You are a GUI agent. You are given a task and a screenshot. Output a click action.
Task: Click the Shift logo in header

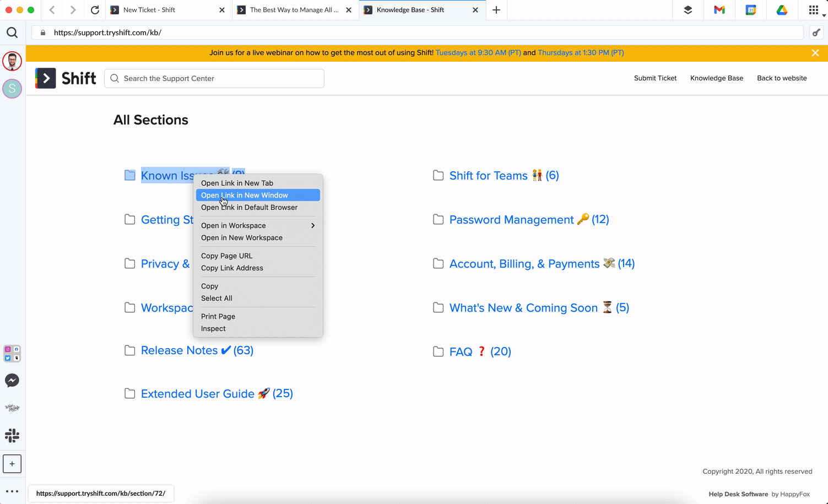click(x=66, y=78)
